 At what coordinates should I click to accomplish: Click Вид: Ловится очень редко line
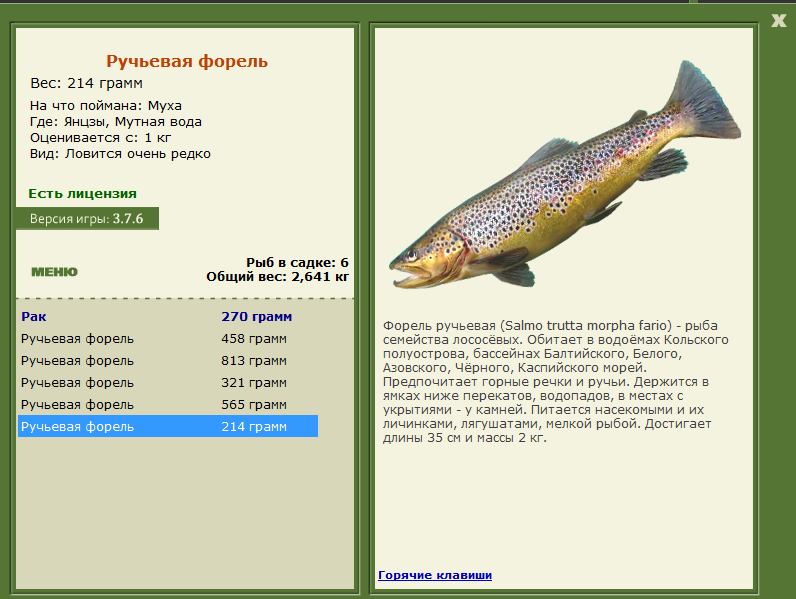click(120, 154)
